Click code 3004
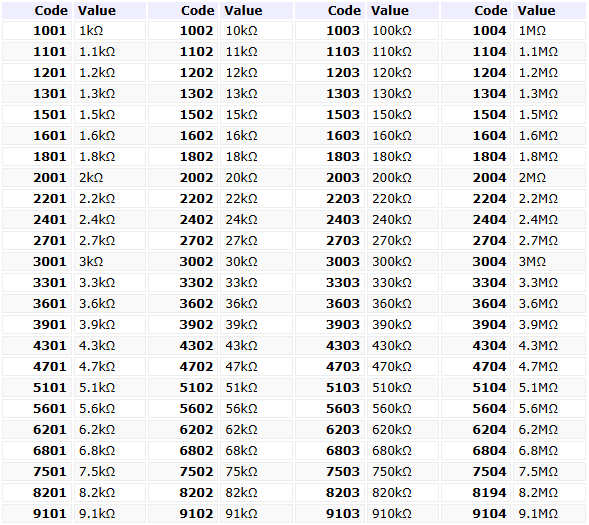The width and height of the screenshot is (589, 525). pyautogui.click(x=476, y=262)
